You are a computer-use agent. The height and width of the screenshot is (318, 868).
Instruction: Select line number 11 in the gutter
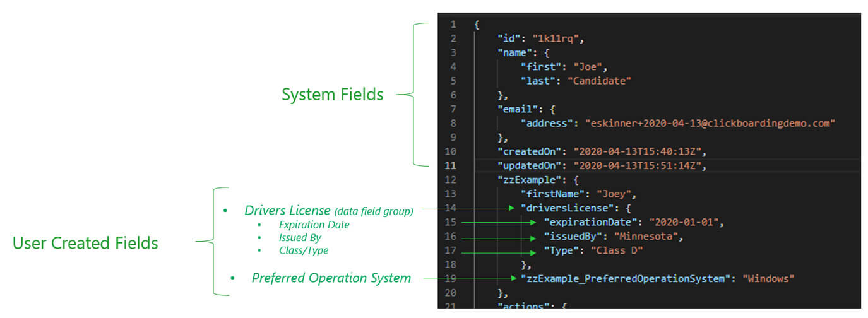tap(451, 165)
